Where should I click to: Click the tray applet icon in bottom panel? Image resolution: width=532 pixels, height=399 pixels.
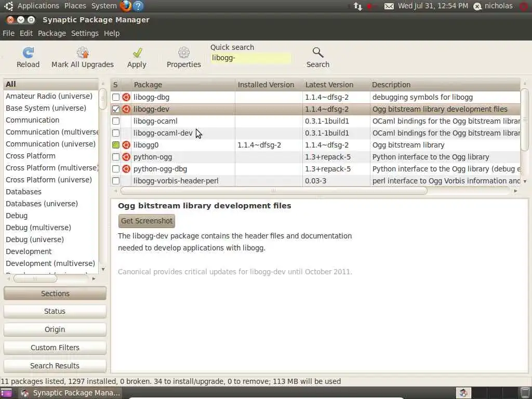pyautogui.click(x=463, y=393)
